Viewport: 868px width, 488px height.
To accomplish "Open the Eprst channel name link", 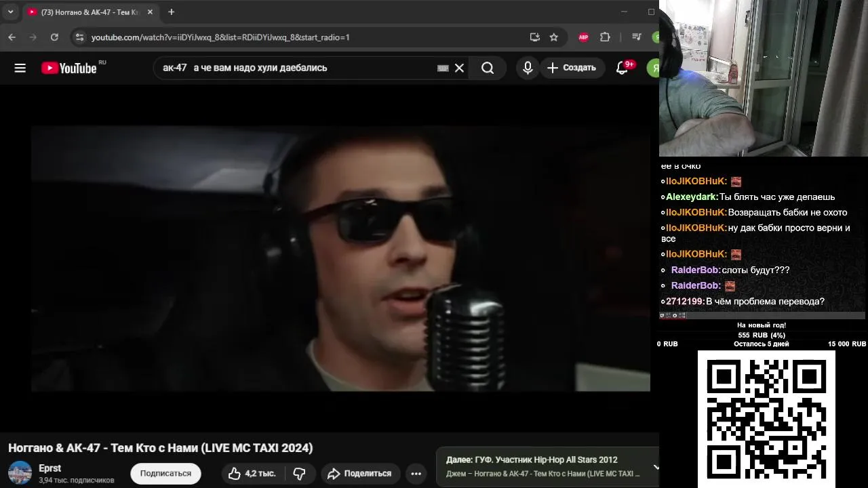I will pyautogui.click(x=50, y=468).
